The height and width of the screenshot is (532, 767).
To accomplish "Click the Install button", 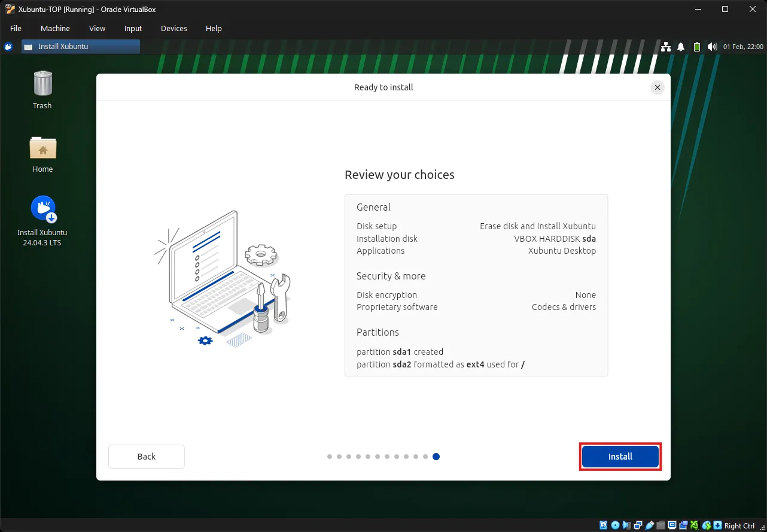I will coord(620,457).
